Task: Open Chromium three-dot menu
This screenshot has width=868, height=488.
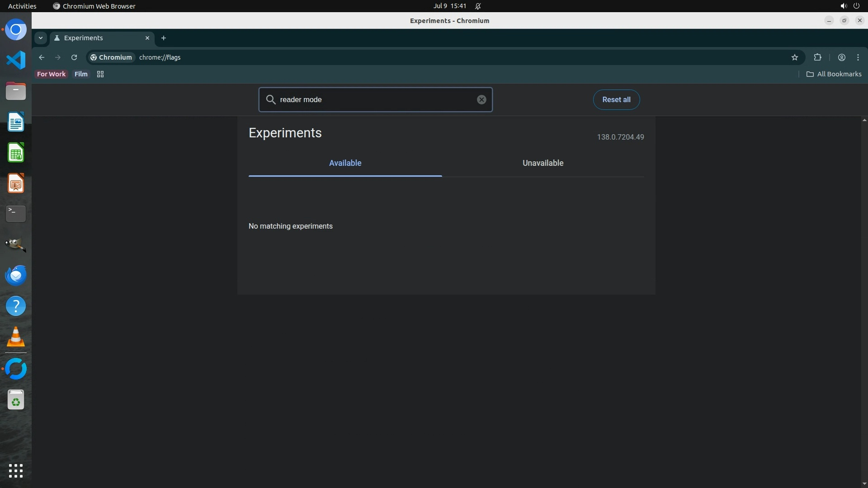Action: pyautogui.click(x=858, y=57)
